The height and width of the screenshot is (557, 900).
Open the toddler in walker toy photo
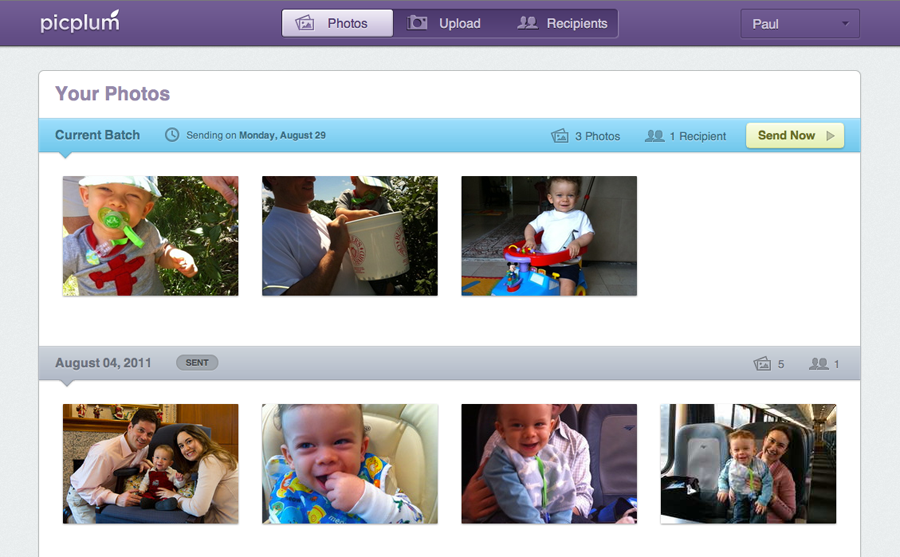tap(549, 236)
